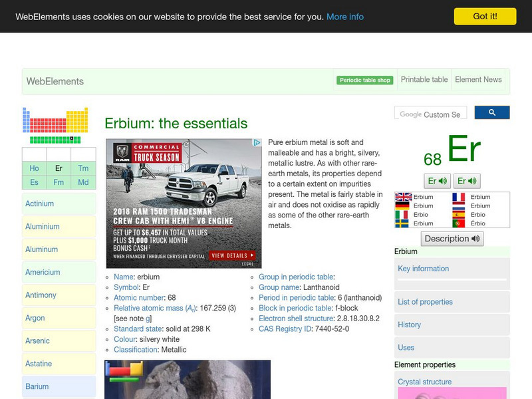Select the Fermium (Fm) neighbor cell

point(59,182)
